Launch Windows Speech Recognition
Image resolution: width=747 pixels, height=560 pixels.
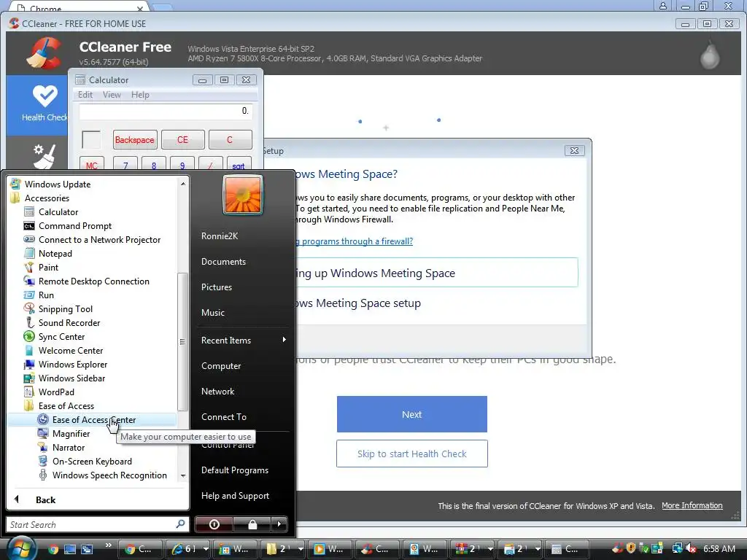point(109,475)
